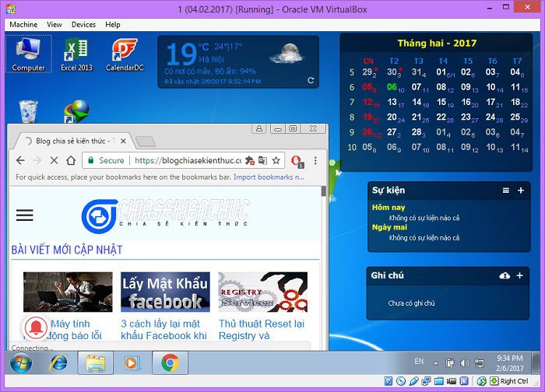Select date 14 in the calendar
545x392 pixels.
click(x=417, y=102)
